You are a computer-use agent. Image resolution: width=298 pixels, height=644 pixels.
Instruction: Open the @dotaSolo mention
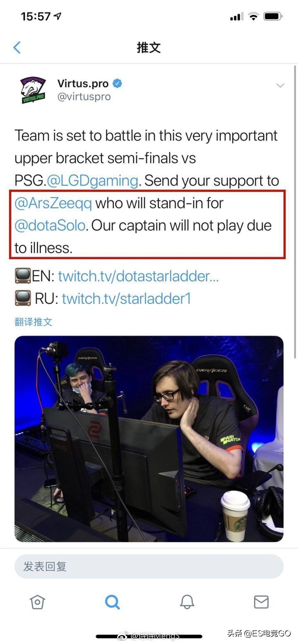[50, 225]
